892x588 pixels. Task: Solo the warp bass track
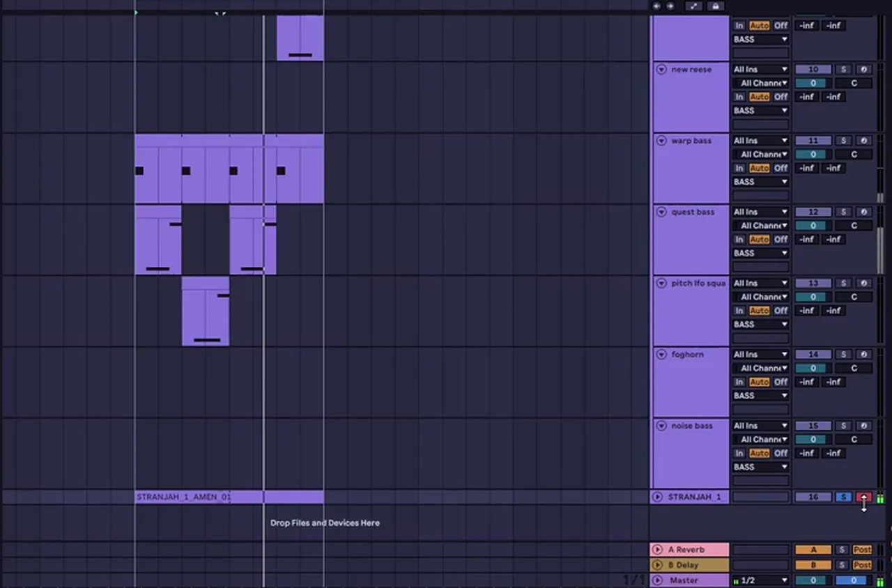843,141
